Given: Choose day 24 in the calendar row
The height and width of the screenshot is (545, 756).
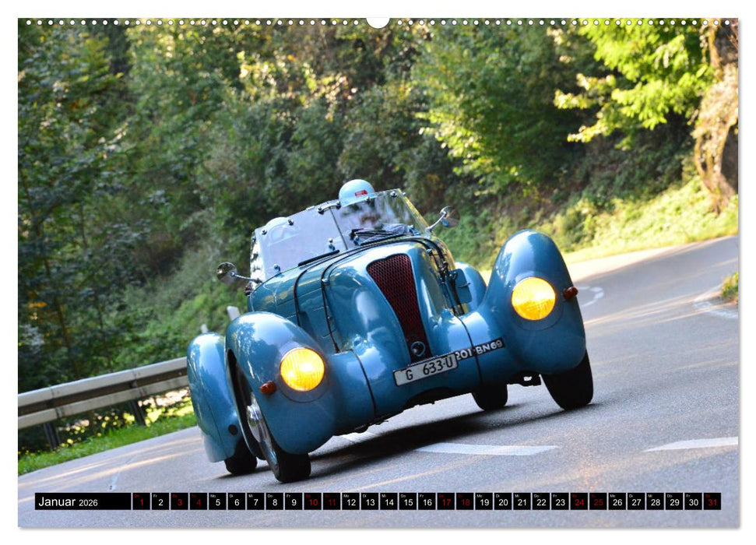Looking at the screenshot, I should pos(578,501).
